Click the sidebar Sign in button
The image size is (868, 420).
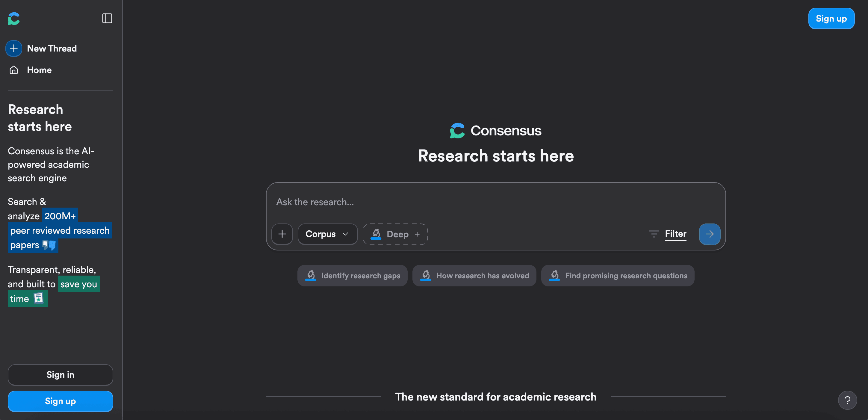point(60,374)
